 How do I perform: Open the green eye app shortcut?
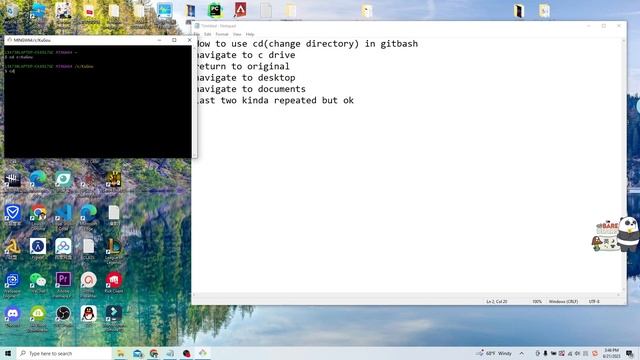pyautogui.click(x=63, y=179)
